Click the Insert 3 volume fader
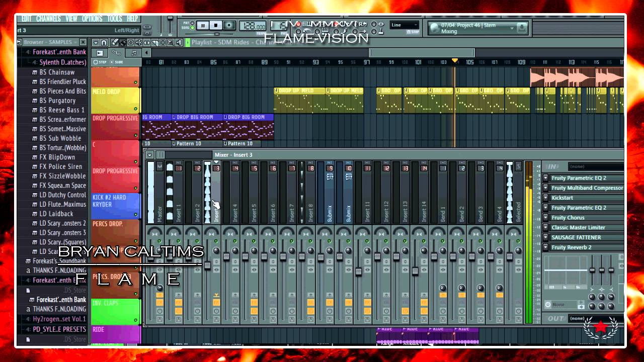Viewport: 644px width, 362px height. coord(207,265)
